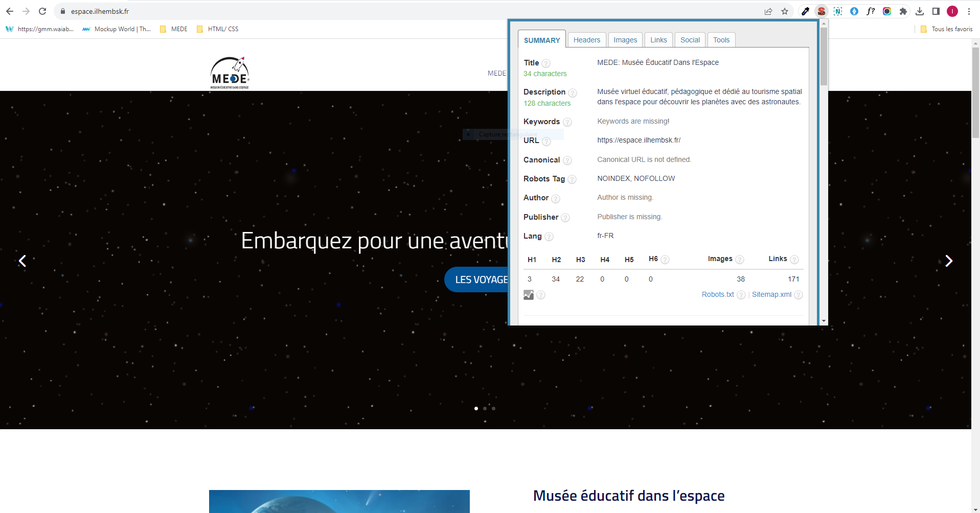Click the MEDE logo on the website
This screenshot has width=980, height=513.
[x=230, y=73]
